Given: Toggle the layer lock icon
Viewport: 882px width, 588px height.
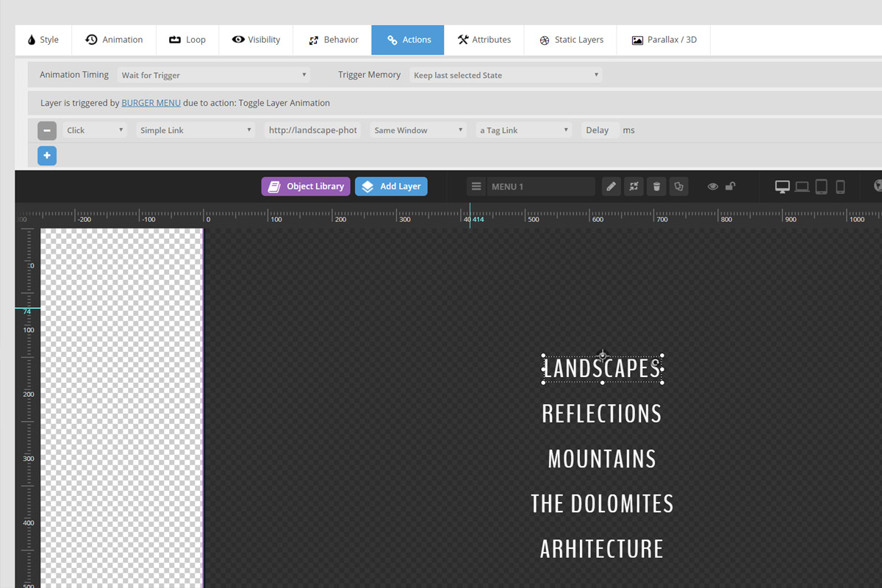Looking at the screenshot, I should (730, 187).
